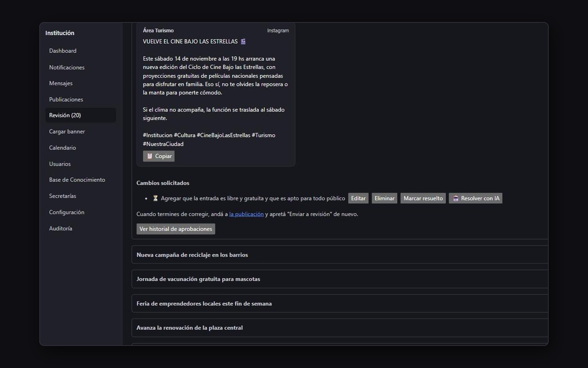The height and width of the screenshot is (368, 588).
Task: Follow the 'la publicación' link
Action: coord(246,214)
